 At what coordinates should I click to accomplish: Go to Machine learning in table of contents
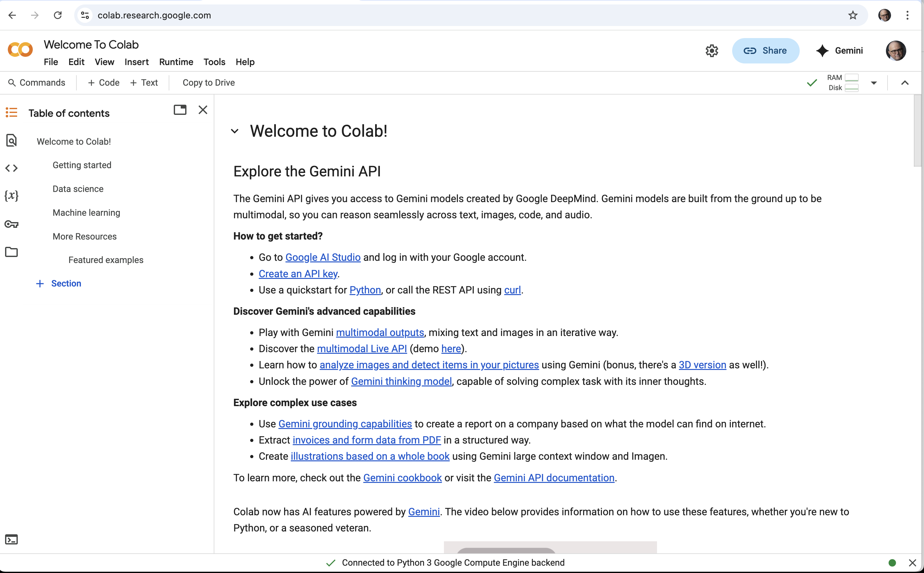tap(86, 213)
